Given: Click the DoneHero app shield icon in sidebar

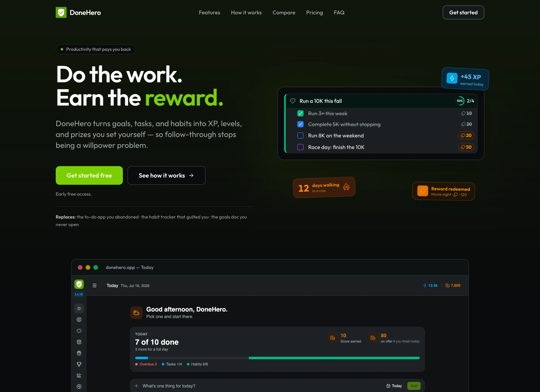Looking at the screenshot, I should click(79, 284).
